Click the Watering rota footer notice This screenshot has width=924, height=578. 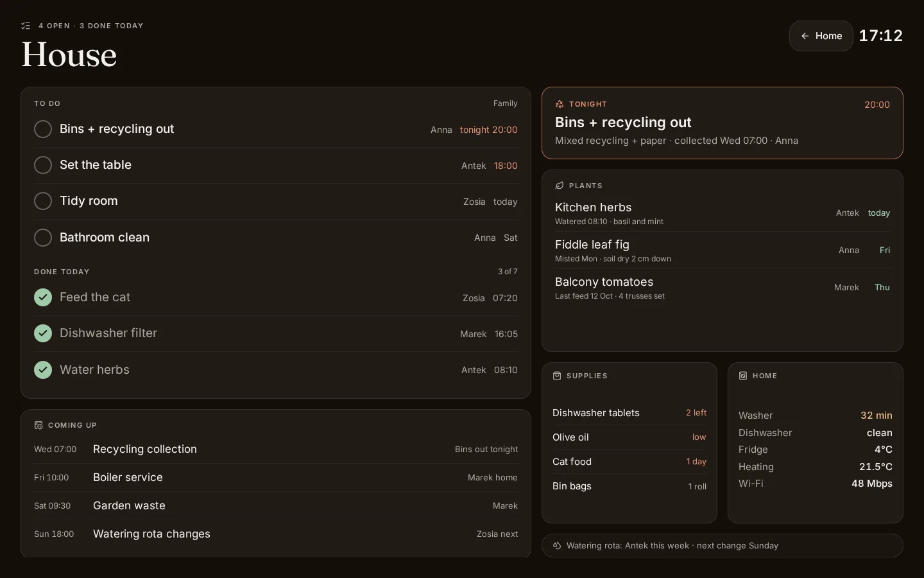[x=723, y=546]
